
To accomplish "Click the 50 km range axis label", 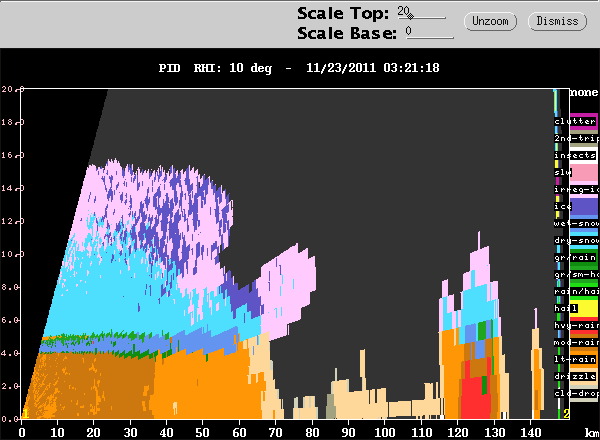I will point(203,433).
